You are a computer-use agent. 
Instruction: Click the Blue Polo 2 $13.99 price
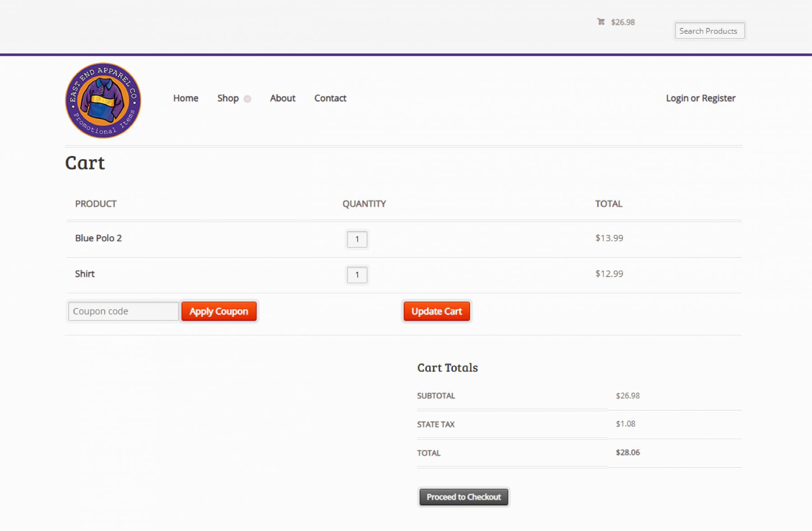coord(609,238)
